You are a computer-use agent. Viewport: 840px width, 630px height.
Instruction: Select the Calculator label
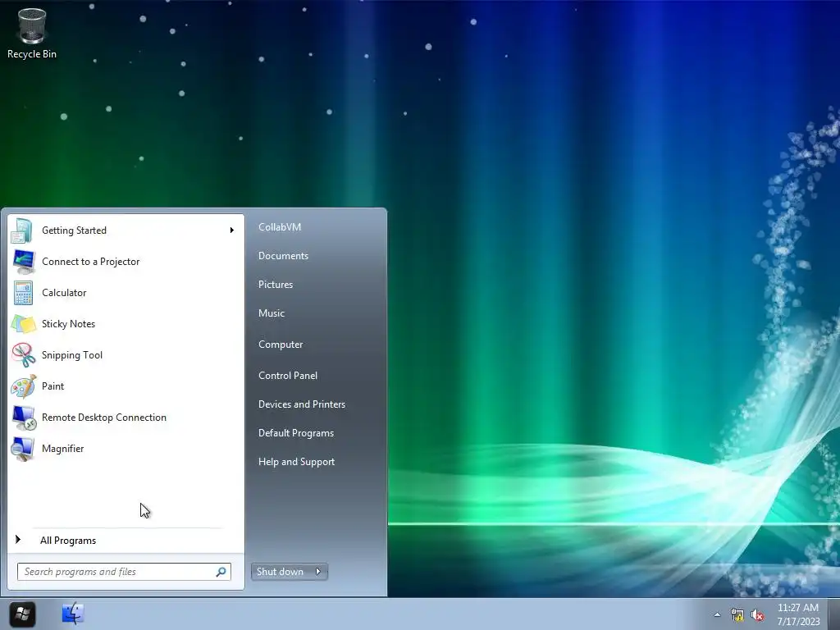coord(64,293)
